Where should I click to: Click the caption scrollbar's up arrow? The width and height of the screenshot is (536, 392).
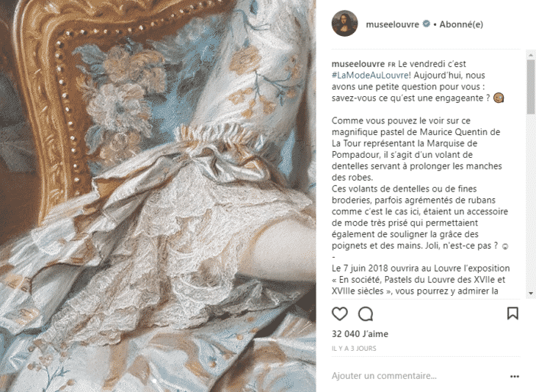pos(531,54)
